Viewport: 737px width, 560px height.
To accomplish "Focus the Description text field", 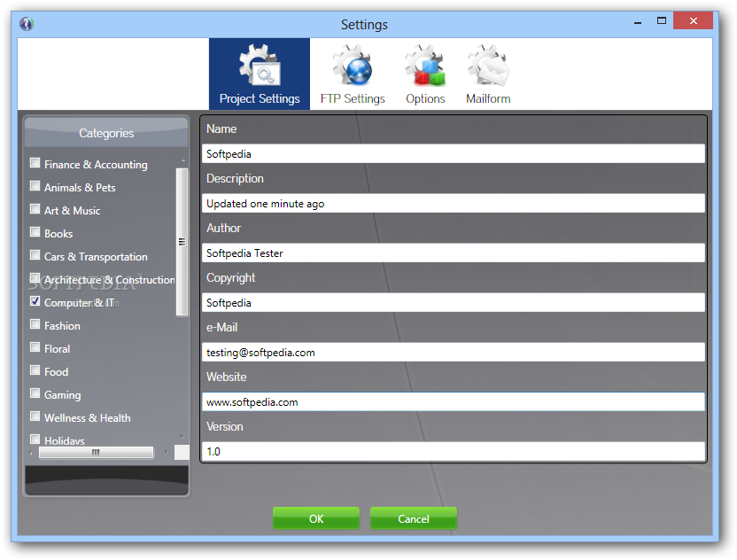I will (x=454, y=204).
